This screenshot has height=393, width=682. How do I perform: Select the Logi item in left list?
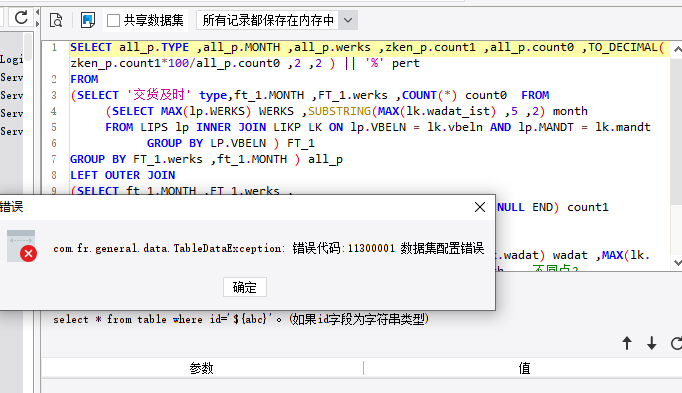(12, 60)
